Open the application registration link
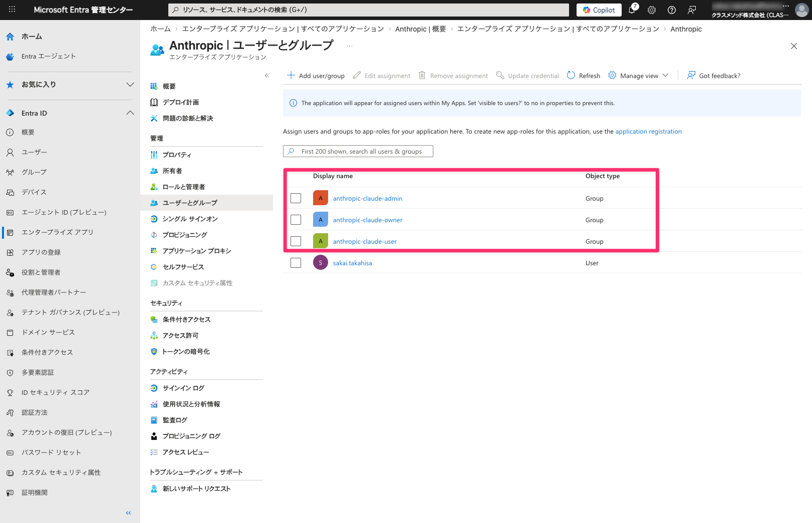812x523 pixels. pyautogui.click(x=648, y=132)
